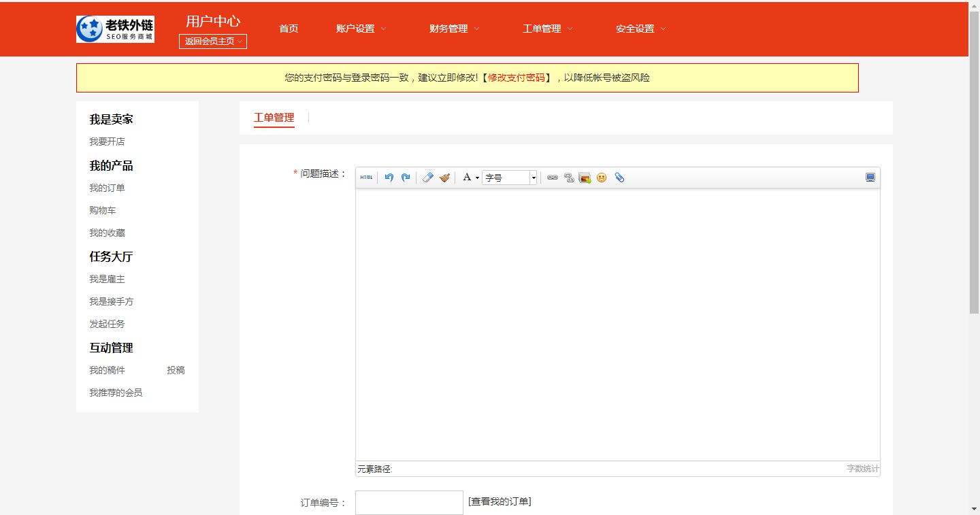
Task: Open the insert image icon
Action: coord(585,178)
